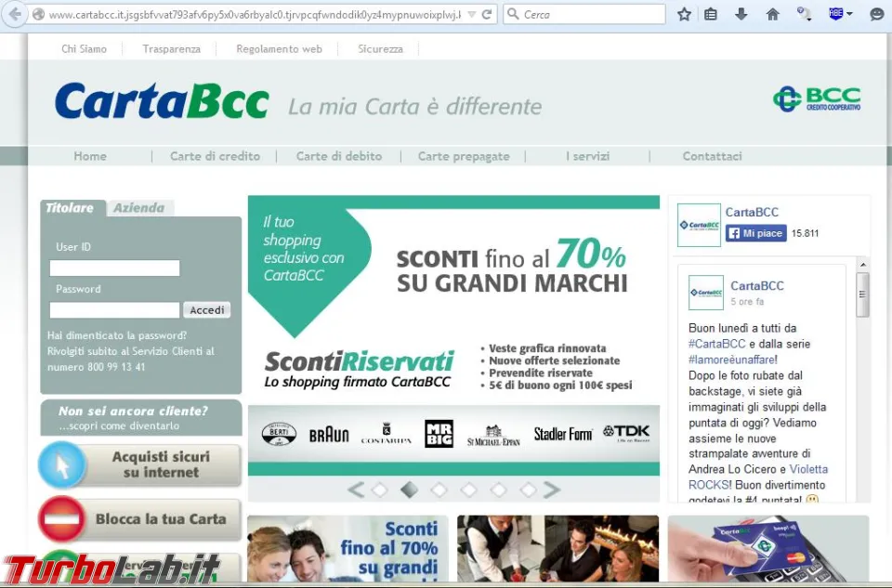This screenshot has height=588, width=892.
Task: Select the sixth carousel slide diamond
Action: 528,490
